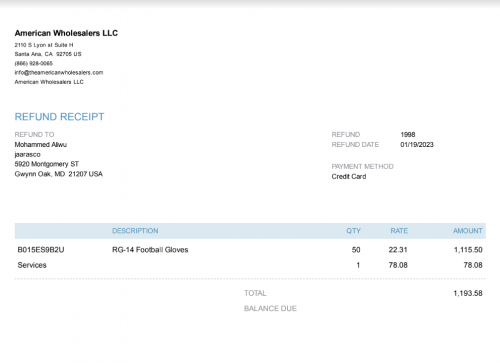Screen dimensions: 500x363
Task: Click the REFUND RECEIPT title
Action: [59, 117]
